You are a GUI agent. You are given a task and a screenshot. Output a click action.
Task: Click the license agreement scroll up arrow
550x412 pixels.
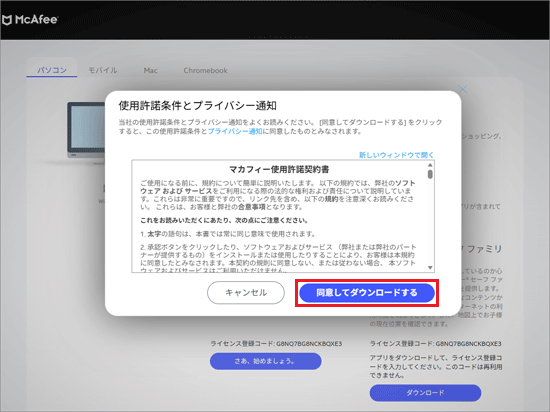[430, 165]
